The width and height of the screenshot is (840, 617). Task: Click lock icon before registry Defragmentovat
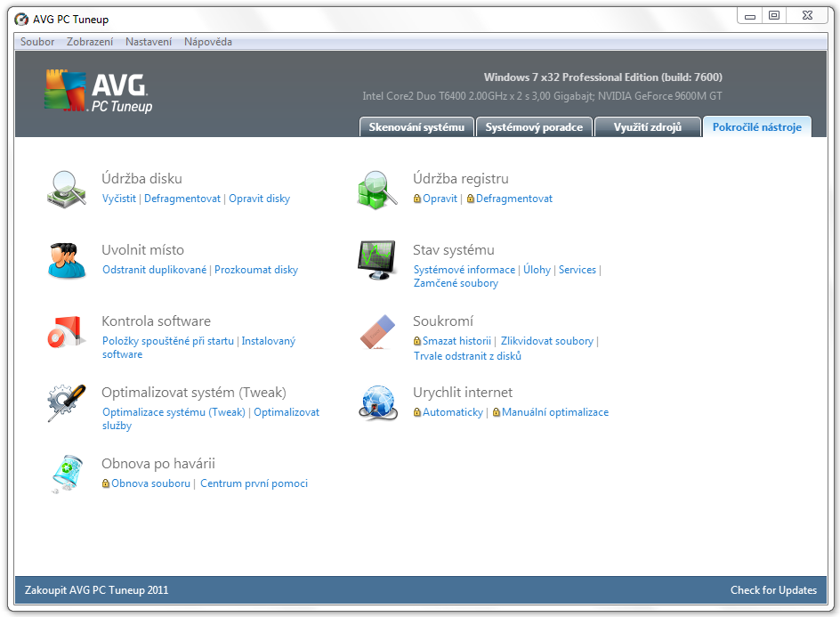[x=471, y=199]
